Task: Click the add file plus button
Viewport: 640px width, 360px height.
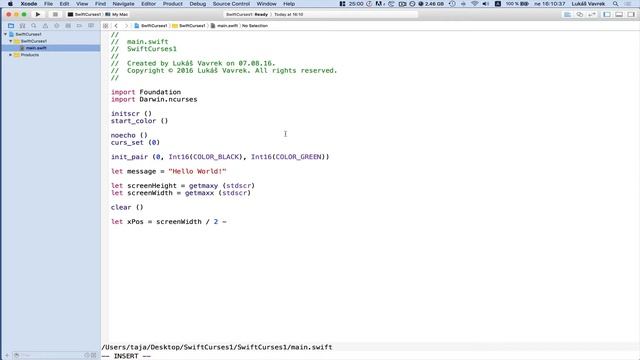Action: 7,356
